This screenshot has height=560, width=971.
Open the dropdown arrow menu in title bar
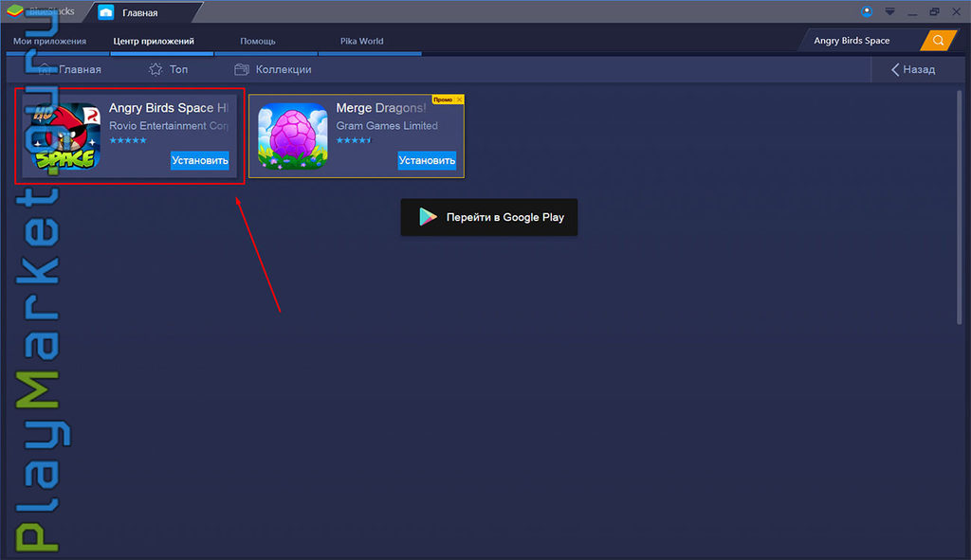pos(889,11)
